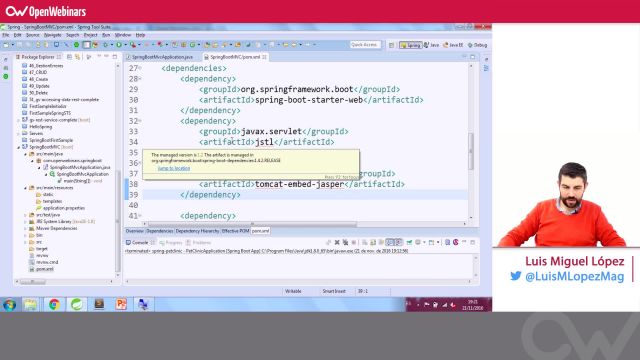The height and width of the screenshot is (360, 640).
Task: Switch to the Progress view tab
Action: [171, 242]
